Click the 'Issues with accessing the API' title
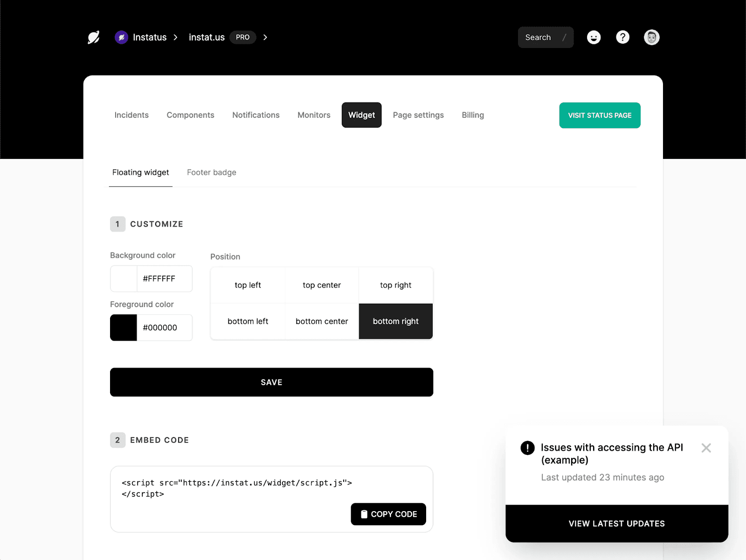The width and height of the screenshot is (746, 560). [612, 454]
